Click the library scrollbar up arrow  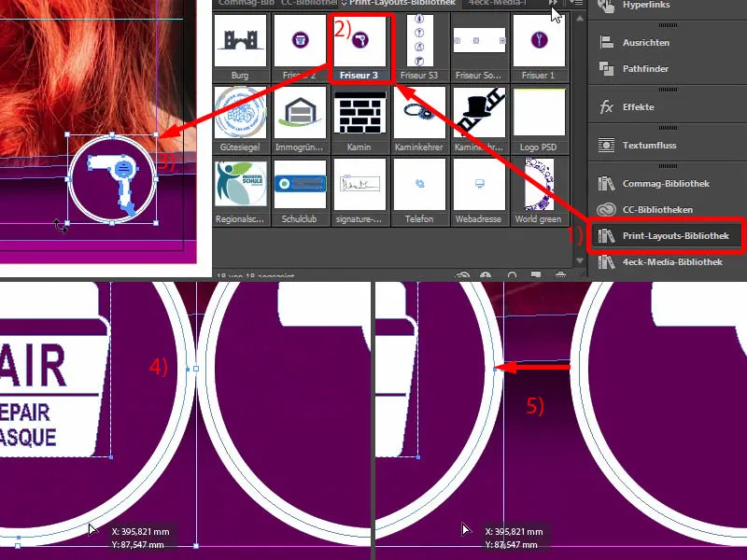(579, 19)
